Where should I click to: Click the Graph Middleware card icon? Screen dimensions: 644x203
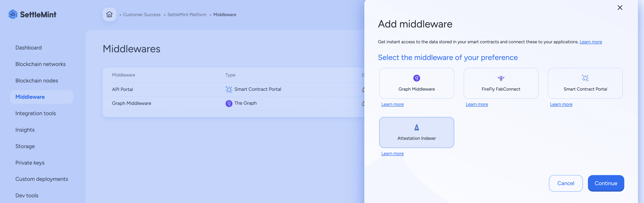click(416, 78)
